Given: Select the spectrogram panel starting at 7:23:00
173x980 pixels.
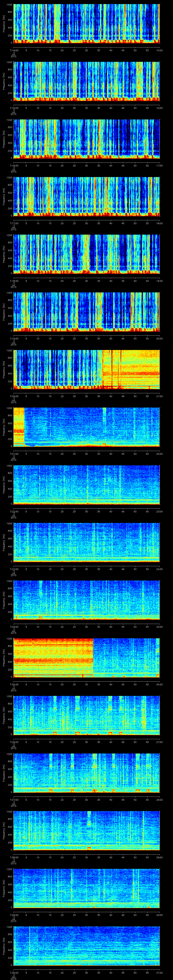Looking at the screenshot, I should (x=87, y=543).
